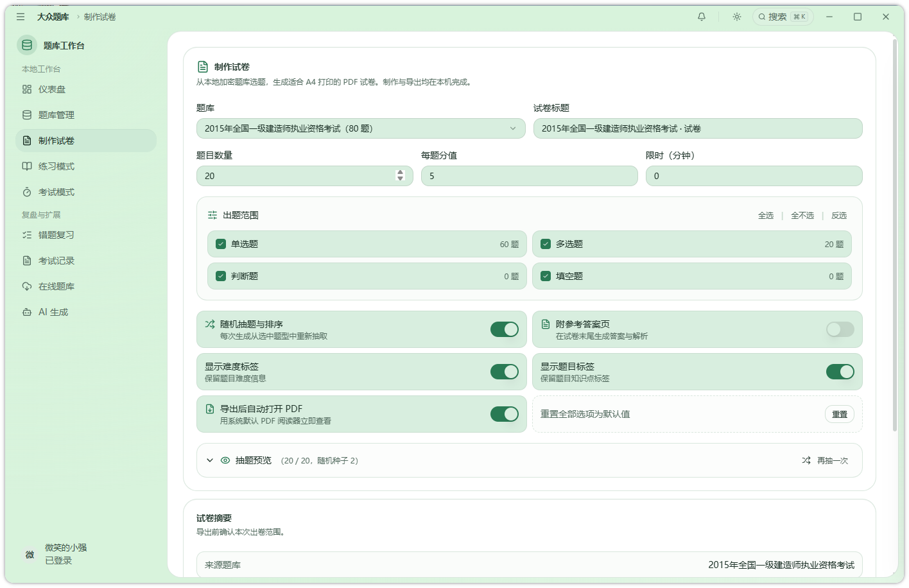
Task: Click the document icon beside 附参考答案页
Action: (546, 324)
